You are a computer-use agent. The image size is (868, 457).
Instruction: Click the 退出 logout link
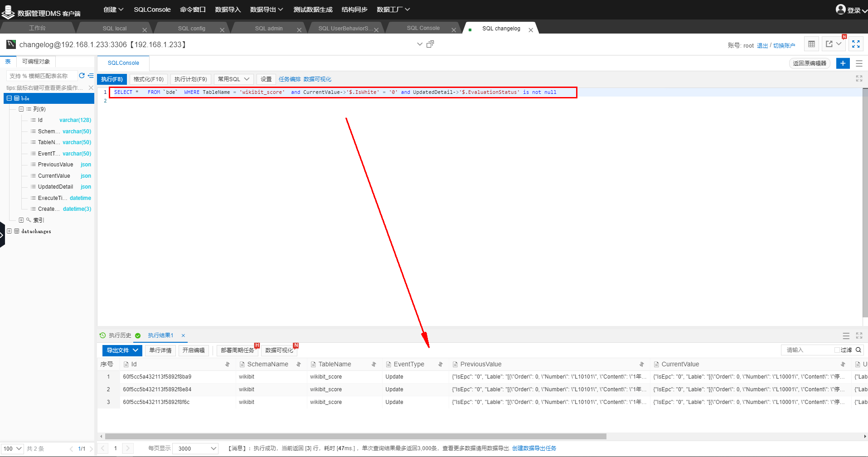coord(762,45)
